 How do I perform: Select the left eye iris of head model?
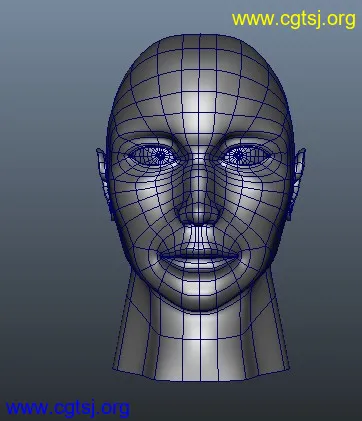[160, 155]
